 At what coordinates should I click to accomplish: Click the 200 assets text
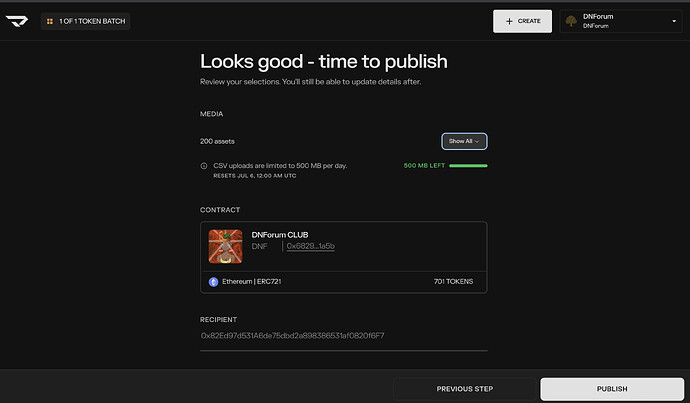click(x=217, y=141)
